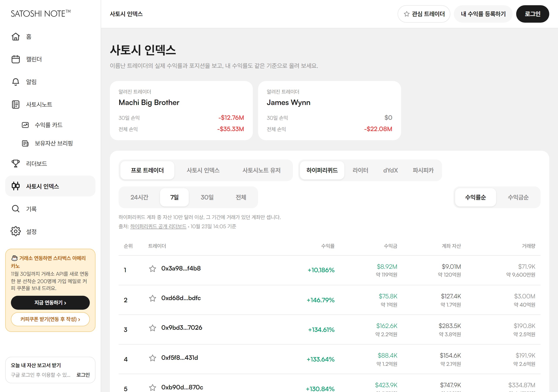The height and width of the screenshot is (392, 558).
Task: Click the star icon in 관심 트레이더 button
Action: coord(407,14)
